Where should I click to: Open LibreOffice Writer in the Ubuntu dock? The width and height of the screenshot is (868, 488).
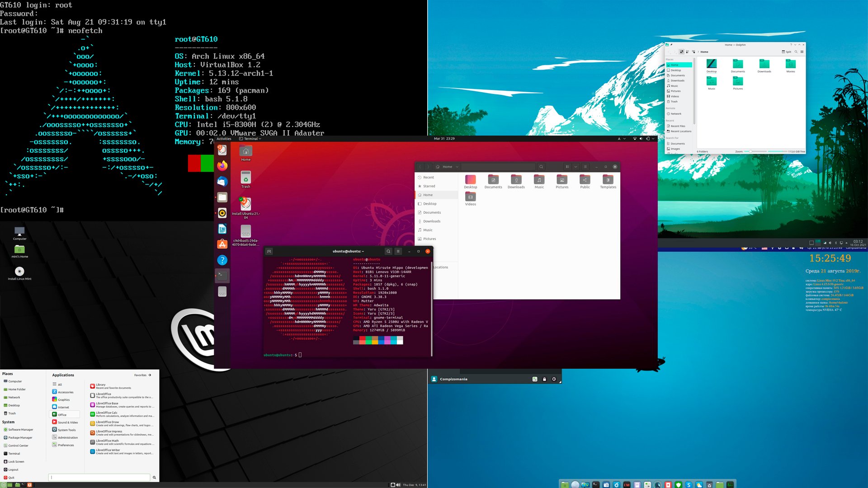(222, 229)
